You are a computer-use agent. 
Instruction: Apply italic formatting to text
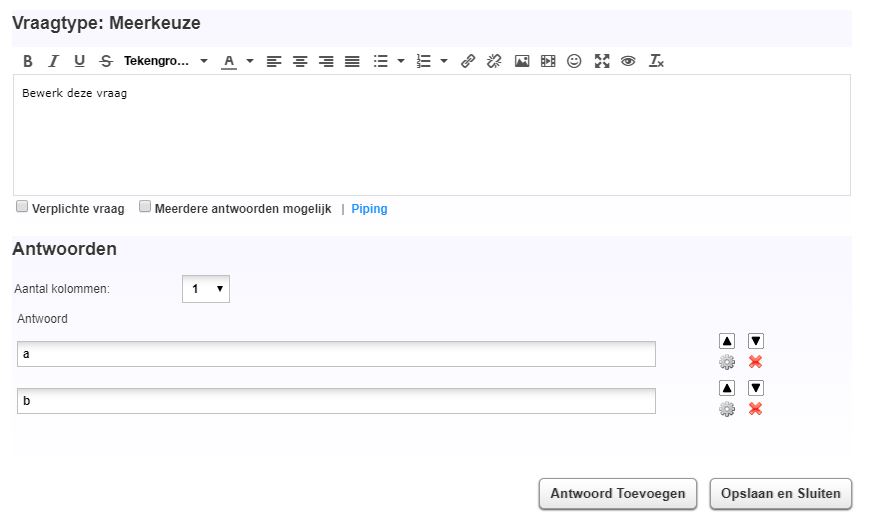(x=54, y=61)
